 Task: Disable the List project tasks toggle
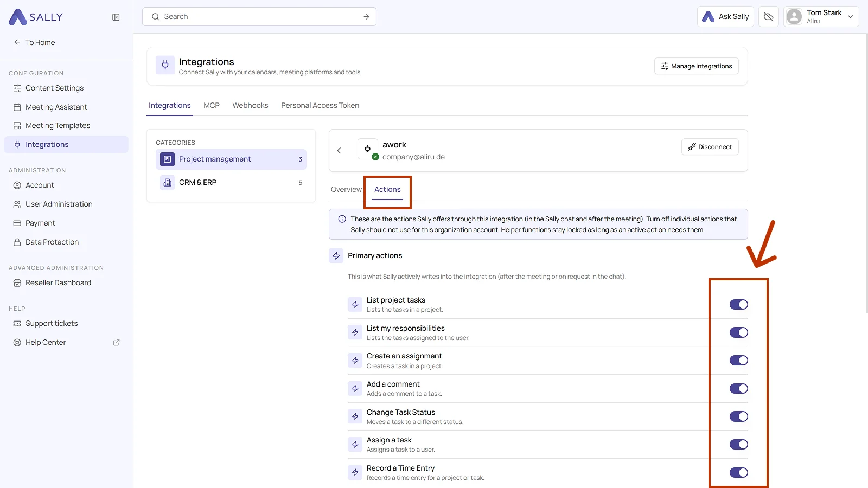(738, 305)
